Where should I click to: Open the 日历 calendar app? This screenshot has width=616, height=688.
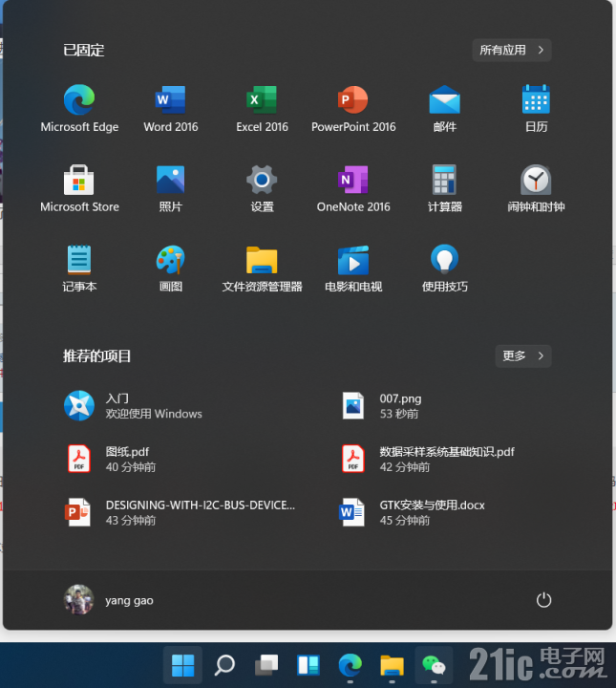pyautogui.click(x=536, y=109)
